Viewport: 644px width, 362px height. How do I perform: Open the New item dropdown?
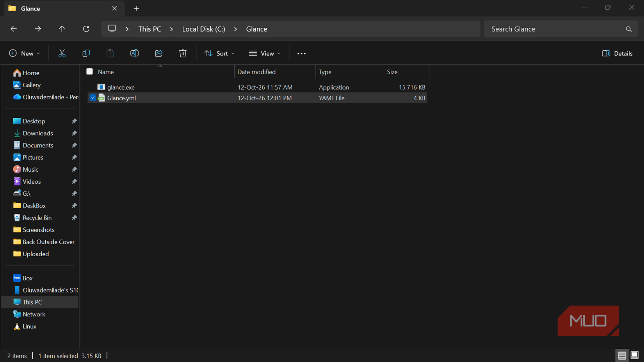pos(24,53)
